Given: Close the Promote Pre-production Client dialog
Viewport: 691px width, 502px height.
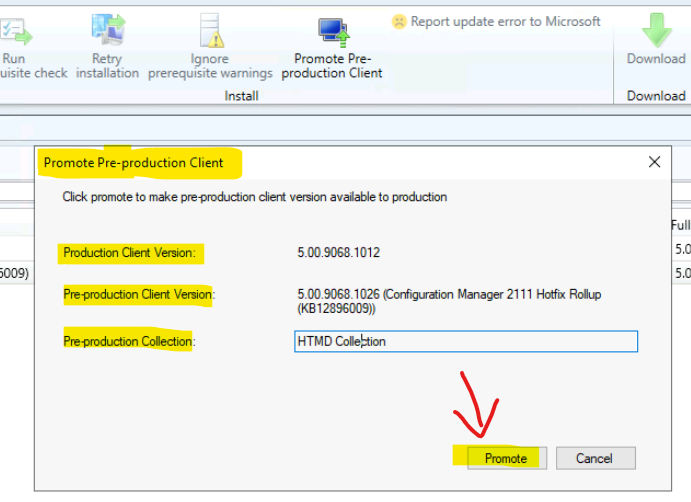Looking at the screenshot, I should click(x=654, y=162).
